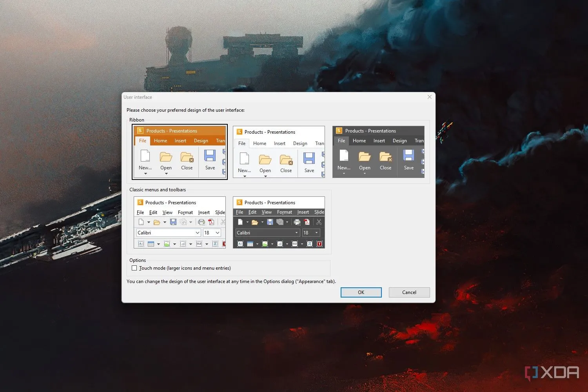The image size is (588, 392).
Task: Select the Home tab in the orange ribbon preview
Action: [x=160, y=141]
